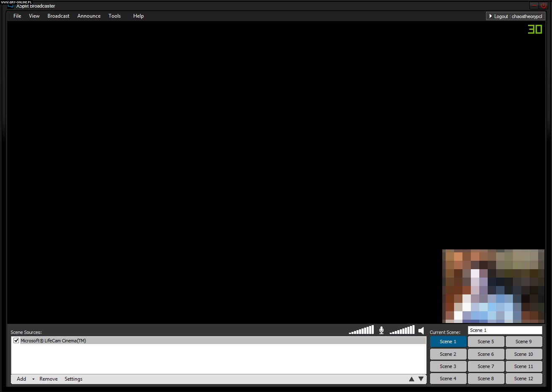This screenshot has width=552, height=392.
Task: Switch to Scene 2
Action: tap(448, 354)
